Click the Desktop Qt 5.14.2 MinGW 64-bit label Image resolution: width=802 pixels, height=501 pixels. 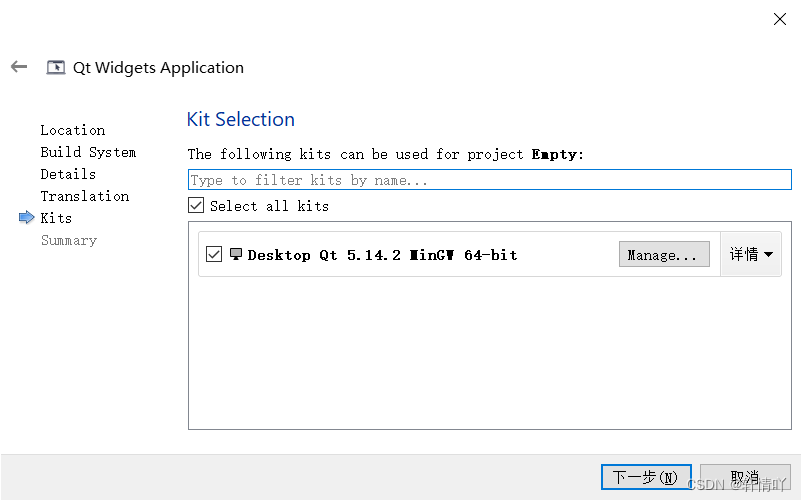click(382, 255)
